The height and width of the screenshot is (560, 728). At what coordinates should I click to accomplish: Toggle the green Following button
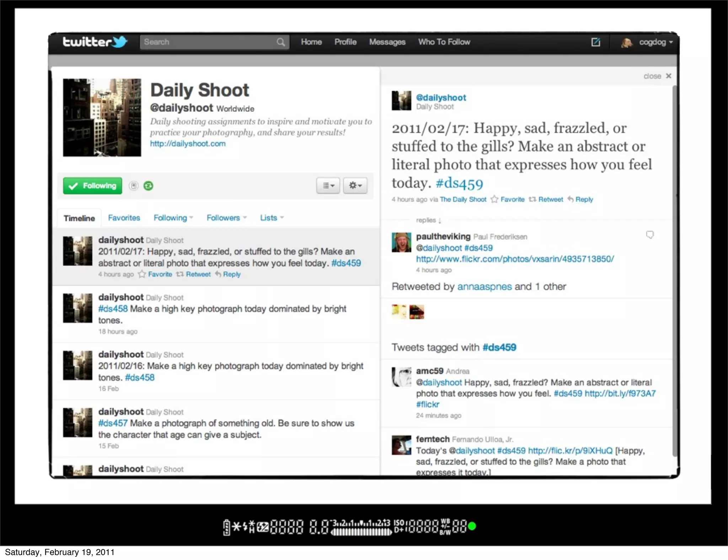click(x=92, y=186)
